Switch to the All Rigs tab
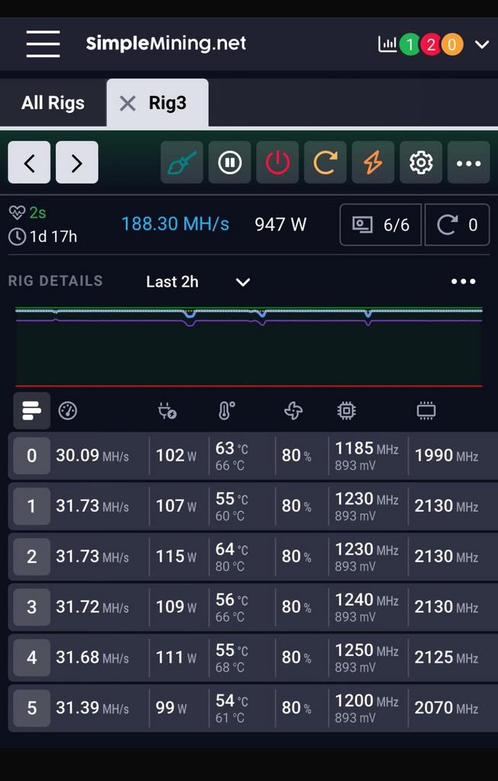Image resolution: width=498 pixels, height=781 pixels. click(53, 103)
